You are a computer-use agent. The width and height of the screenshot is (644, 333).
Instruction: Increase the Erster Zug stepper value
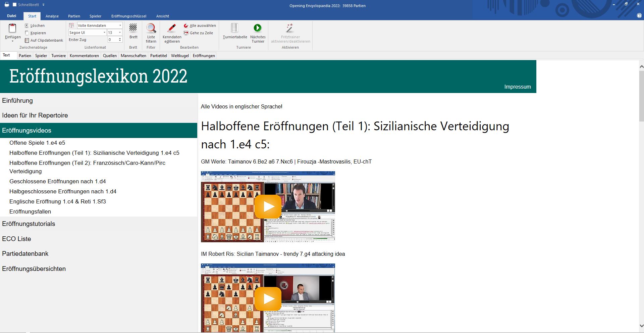(120, 38)
